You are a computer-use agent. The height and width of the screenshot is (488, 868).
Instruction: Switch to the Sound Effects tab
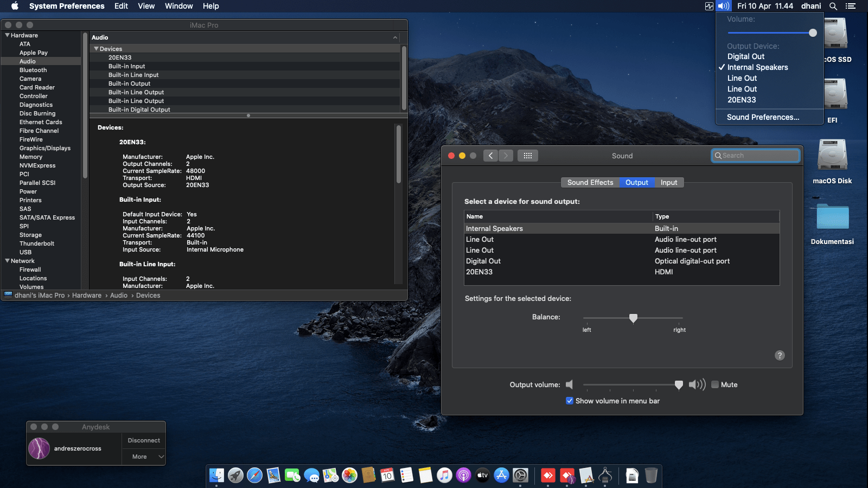coord(590,182)
